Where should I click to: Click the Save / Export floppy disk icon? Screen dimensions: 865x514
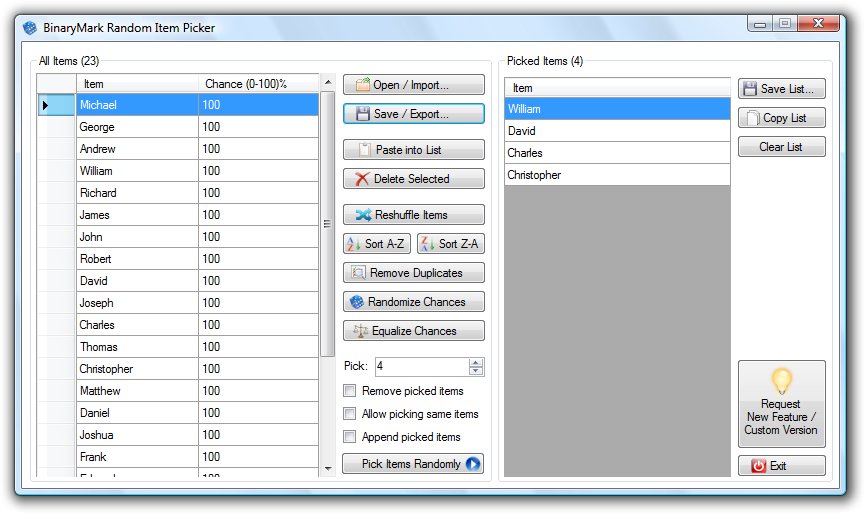(x=362, y=114)
